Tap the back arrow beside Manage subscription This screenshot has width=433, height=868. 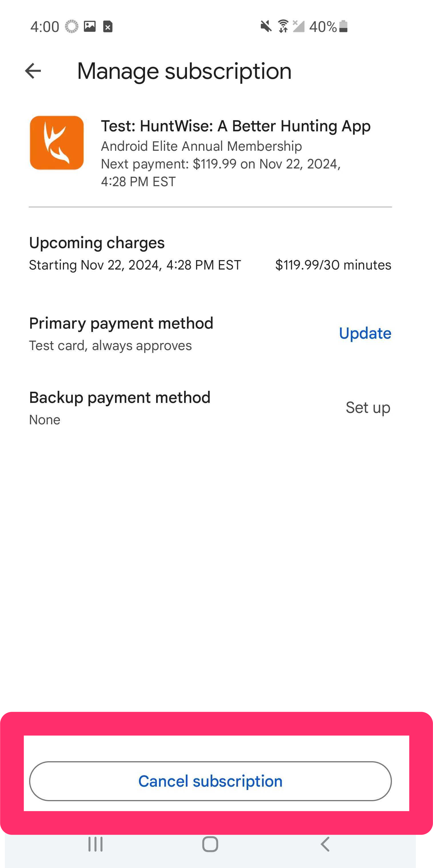pos(33,71)
